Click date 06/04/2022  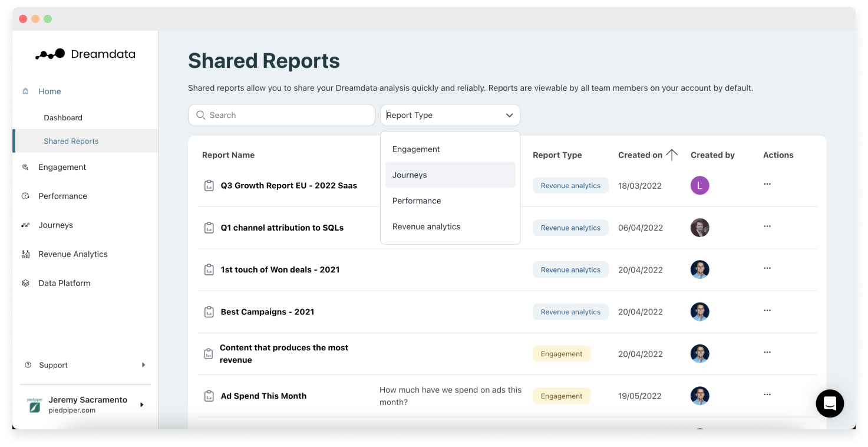pos(641,228)
